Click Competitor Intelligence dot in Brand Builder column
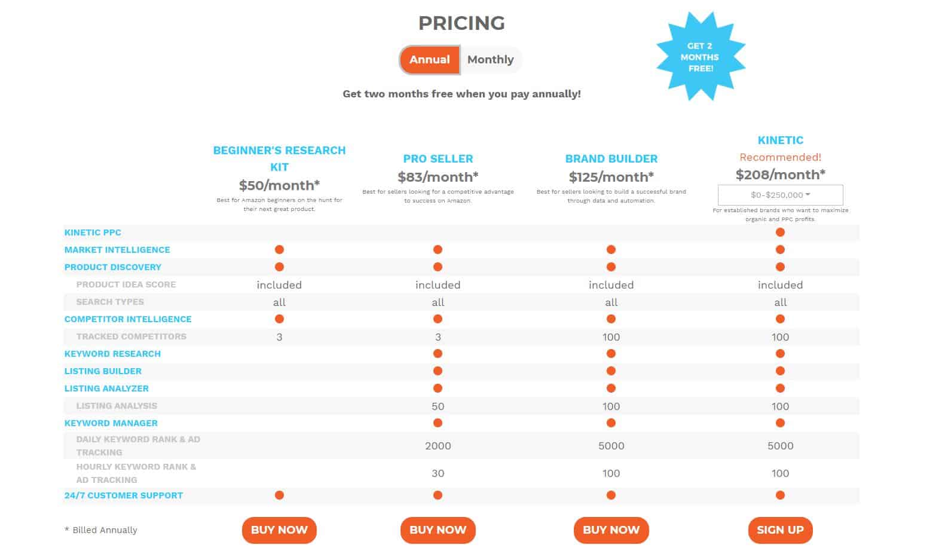The image size is (945, 560). [611, 319]
